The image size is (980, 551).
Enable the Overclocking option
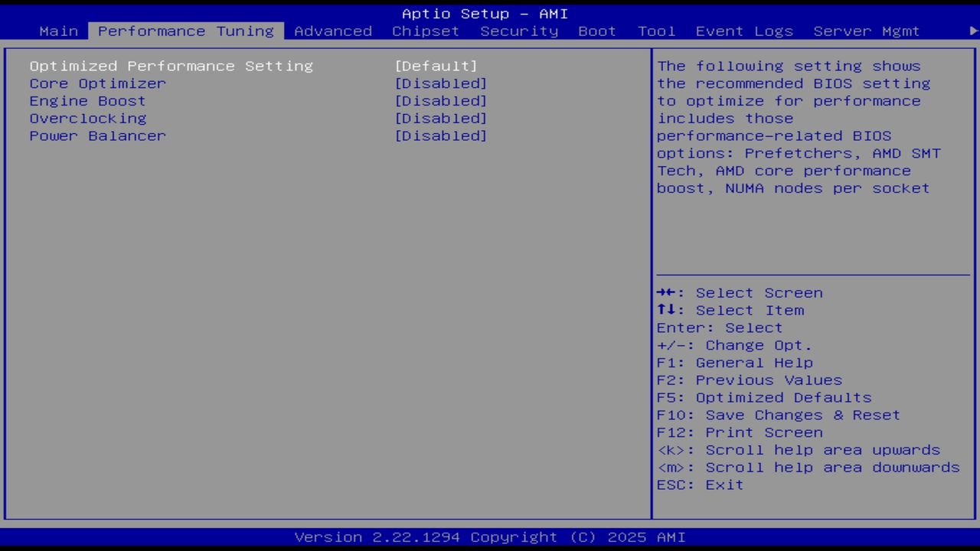pyautogui.click(x=441, y=119)
